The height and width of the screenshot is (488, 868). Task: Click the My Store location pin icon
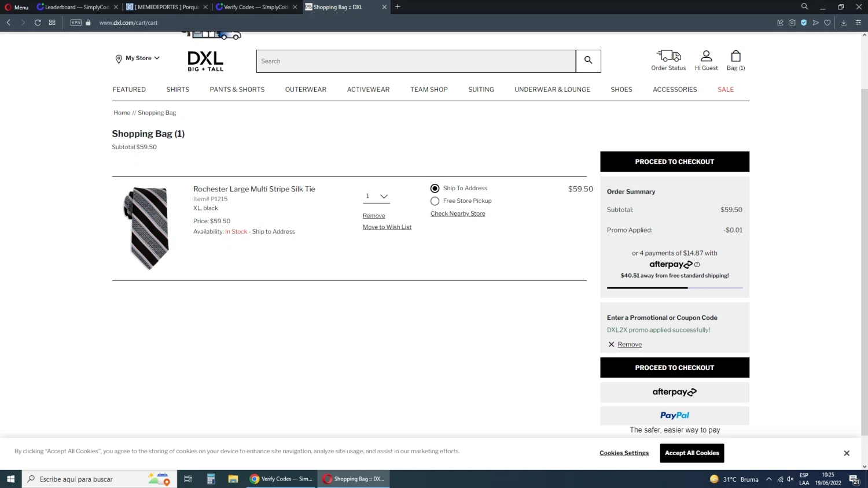tap(119, 59)
